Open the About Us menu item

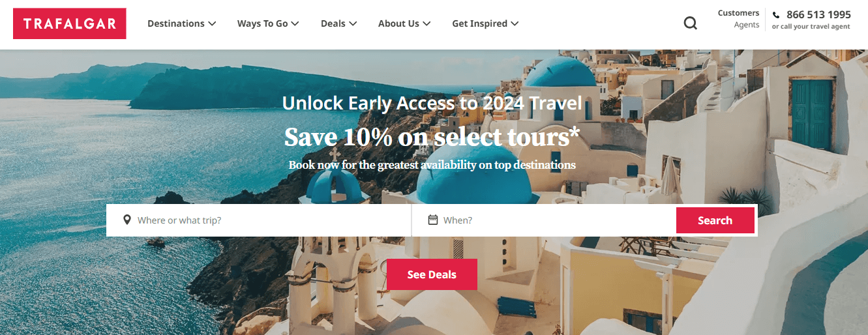pos(404,23)
